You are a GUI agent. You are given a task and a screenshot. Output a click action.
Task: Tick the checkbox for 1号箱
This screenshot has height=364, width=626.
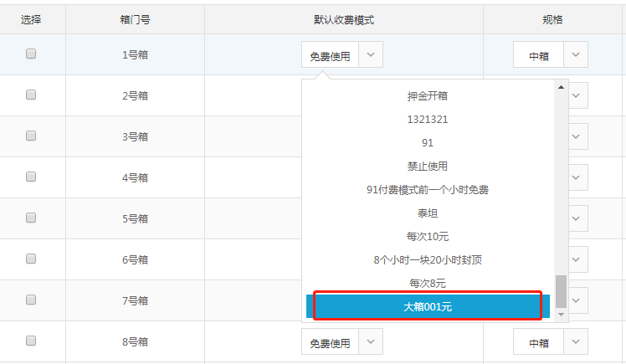tap(31, 54)
